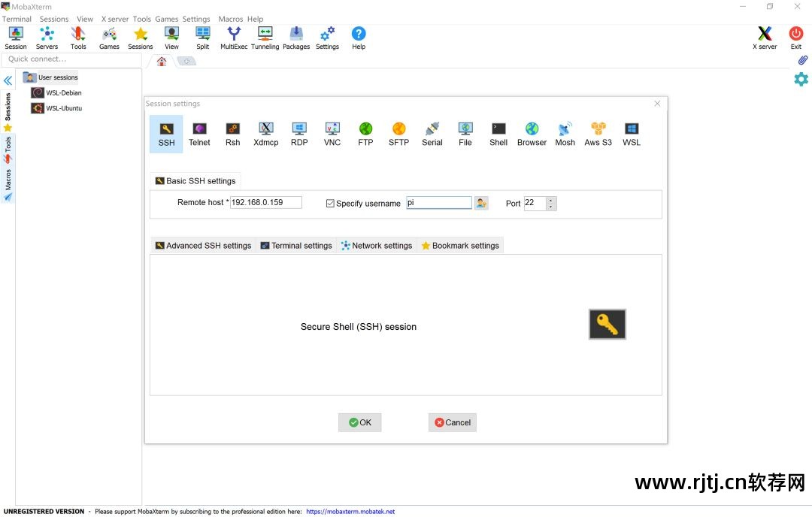The image size is (812, 517).
Task: Open the Packages toolbar icon
Action: (x=296, y=38)
